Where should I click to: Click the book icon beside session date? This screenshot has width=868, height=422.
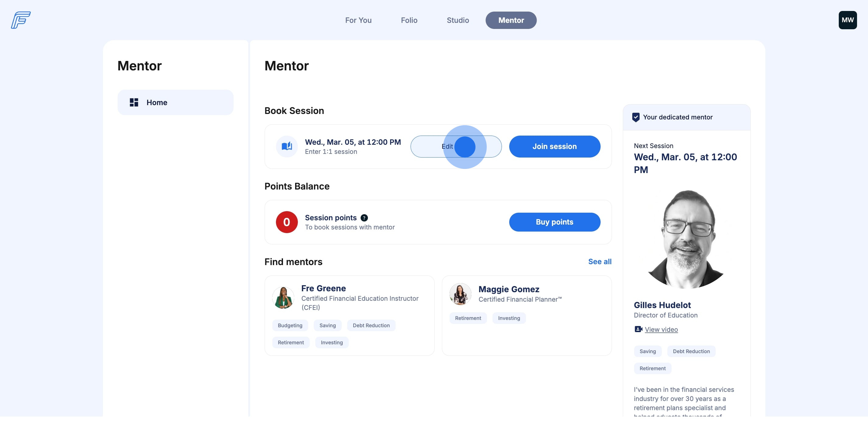286,147
